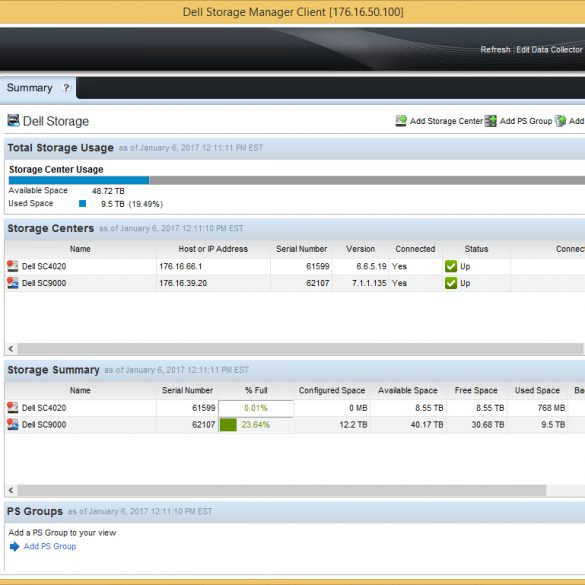Click version 7.1.1.135 cell
The width and height of the screenshot is (585, 585).
tap(369, 283)
